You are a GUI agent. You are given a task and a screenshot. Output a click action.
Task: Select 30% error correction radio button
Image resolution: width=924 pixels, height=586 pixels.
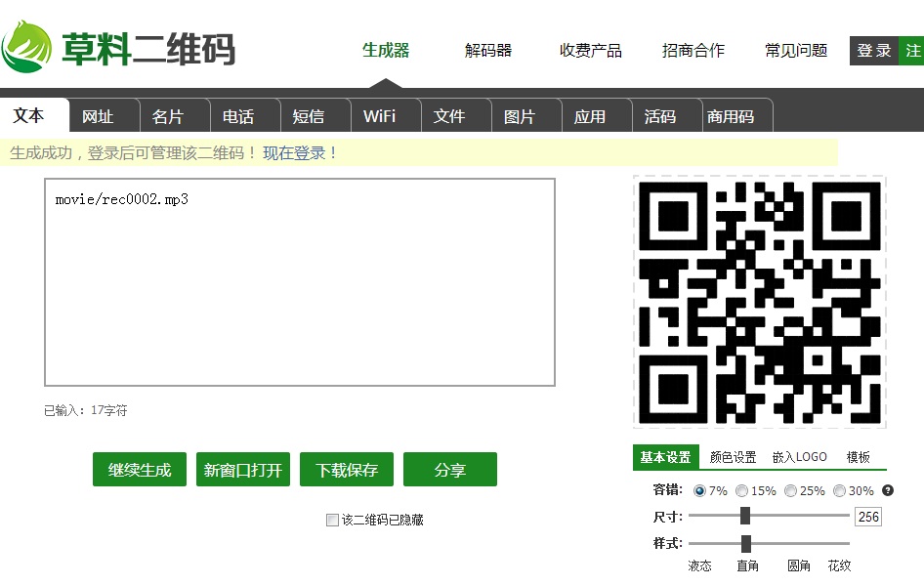click(840, 490)
